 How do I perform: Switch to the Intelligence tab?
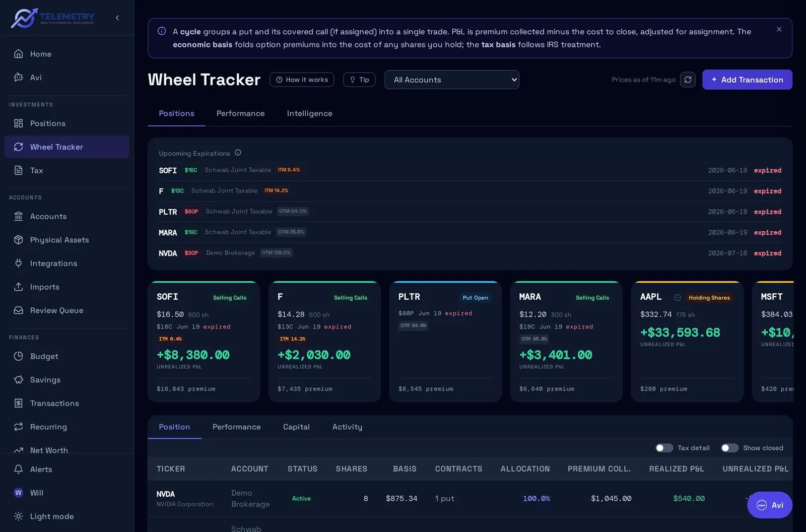pyautogui.click(x=309, y=113)
